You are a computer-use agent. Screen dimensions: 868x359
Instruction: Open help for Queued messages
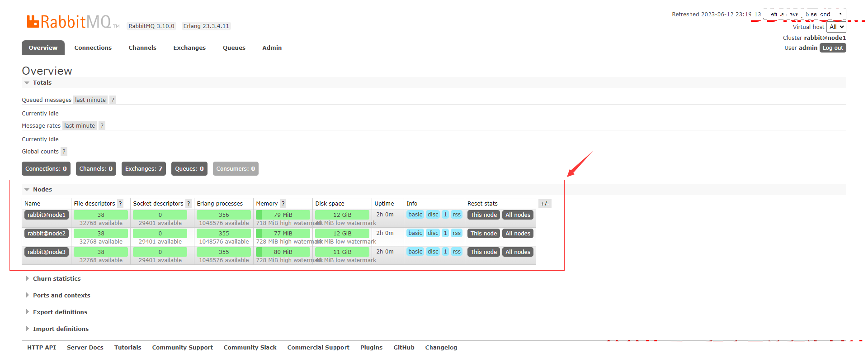pos(113,100)
